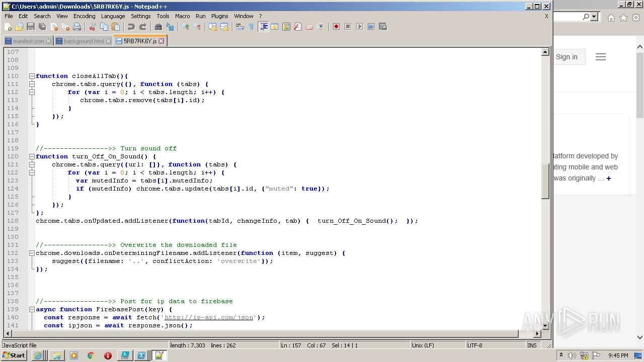Toggle the Folder as Workspace icon
The width and height of the screenshot is (644, 362).
pyautogui.click(x=309, y=27)
